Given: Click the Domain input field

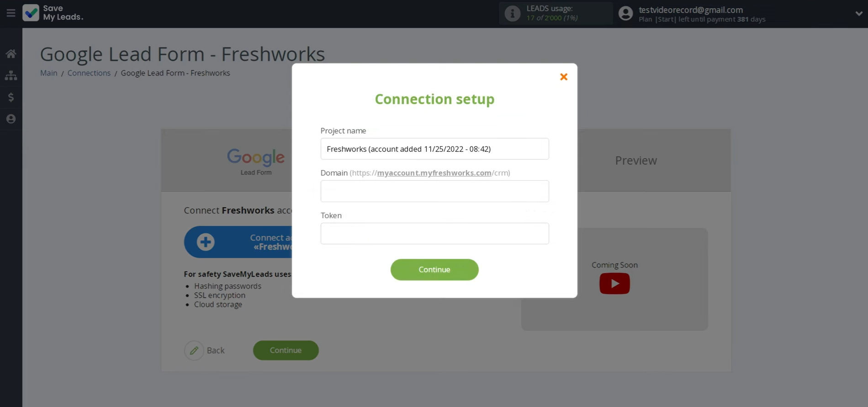Looking at the screenshot, I should pyautogui.click(x=434, y=191).
